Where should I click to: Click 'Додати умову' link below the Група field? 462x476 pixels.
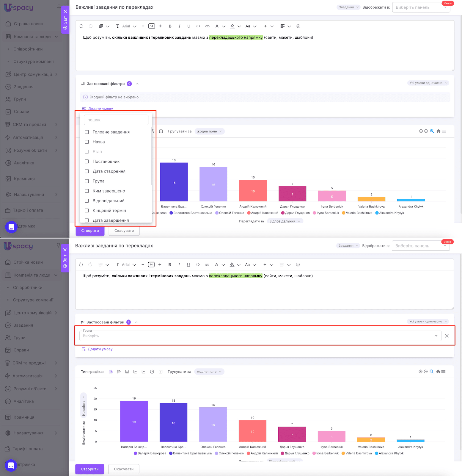pyautogui.click(x=100, y=349)
